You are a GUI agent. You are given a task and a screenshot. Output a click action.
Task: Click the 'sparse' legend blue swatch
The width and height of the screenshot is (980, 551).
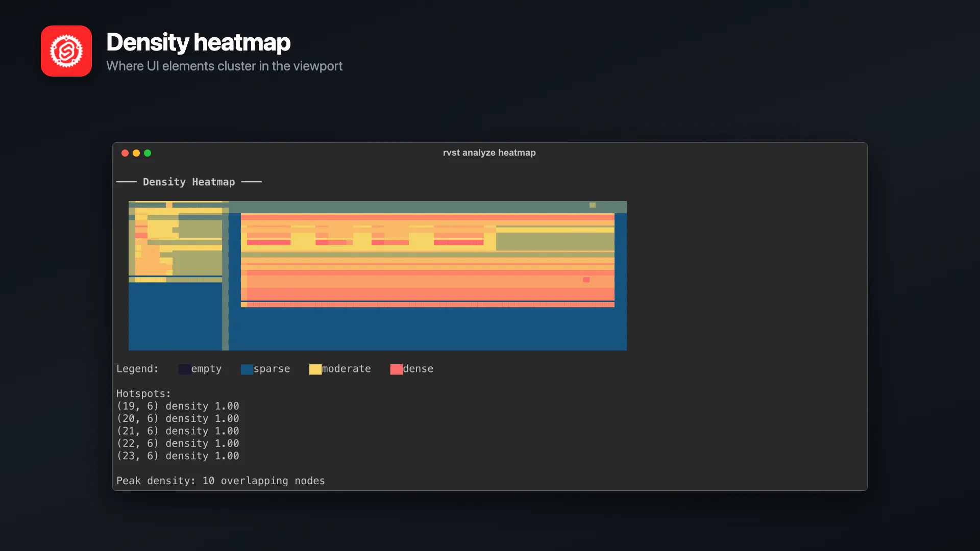coord(247,369)
